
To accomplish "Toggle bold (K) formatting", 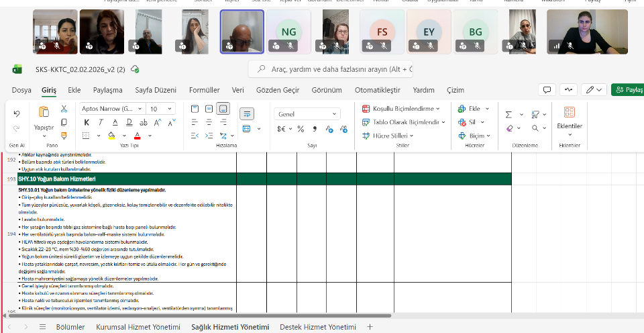I will click(x=87, y=122).
